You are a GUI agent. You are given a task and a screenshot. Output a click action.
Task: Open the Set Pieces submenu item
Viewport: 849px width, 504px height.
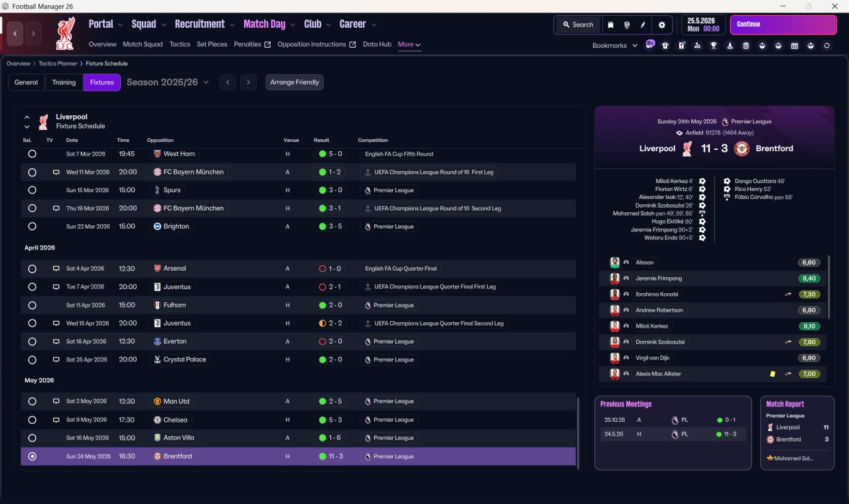(x=212, y=44)
